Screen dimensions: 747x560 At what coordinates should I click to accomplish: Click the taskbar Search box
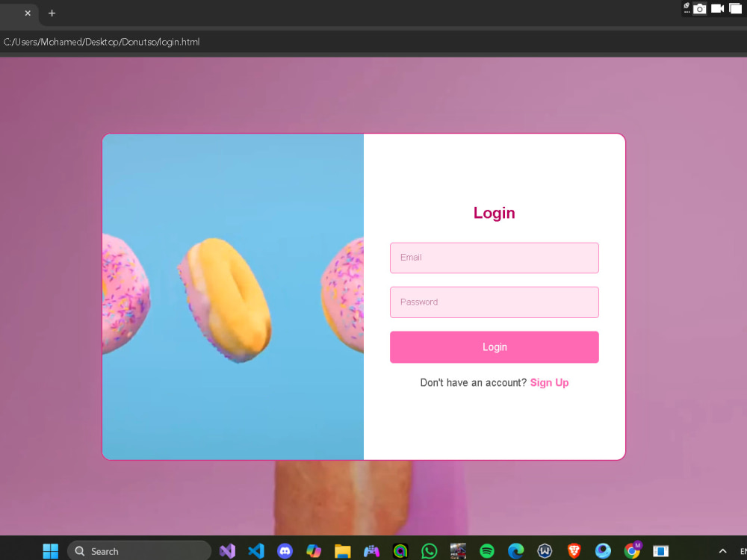[x=139, y=551]
